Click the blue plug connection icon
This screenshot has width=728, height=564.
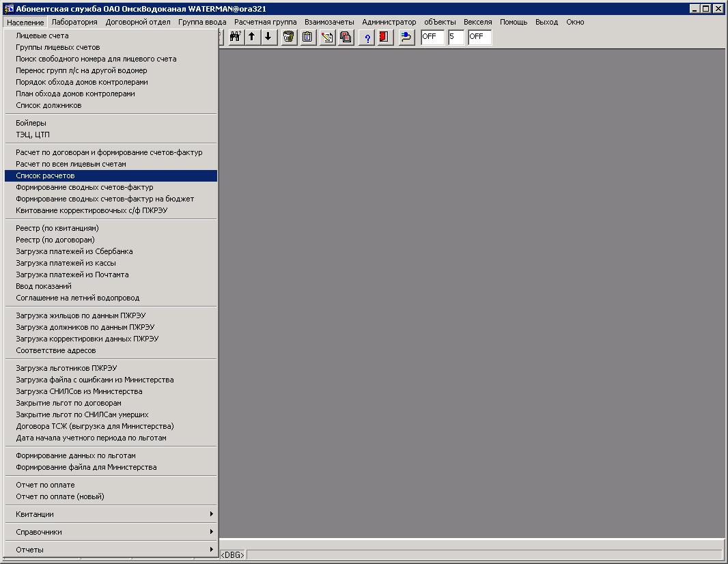(x=406, y=37)
